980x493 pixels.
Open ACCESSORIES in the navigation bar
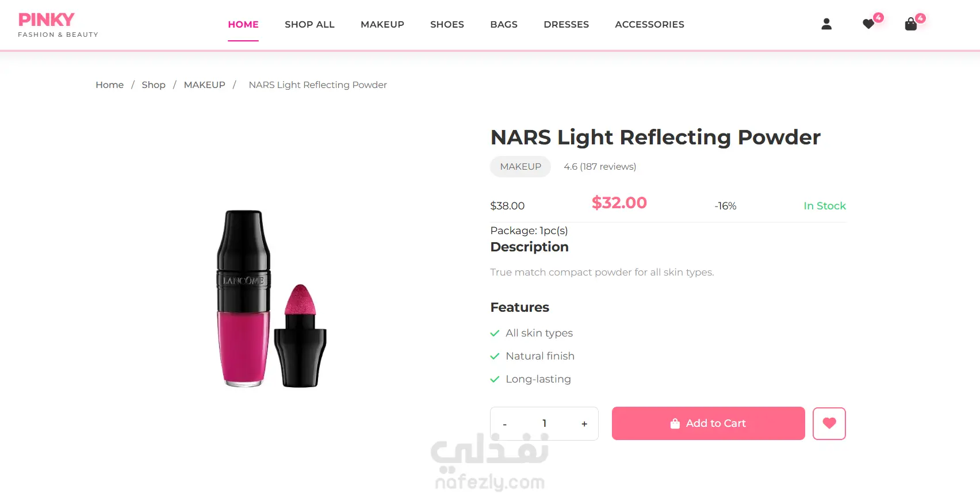coord(649,24)
